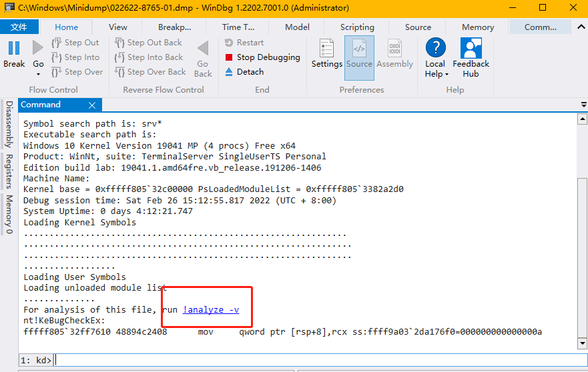Open the 文件 file menu
The height and width of the screenshot is (372, 588).
pos(19,27)
